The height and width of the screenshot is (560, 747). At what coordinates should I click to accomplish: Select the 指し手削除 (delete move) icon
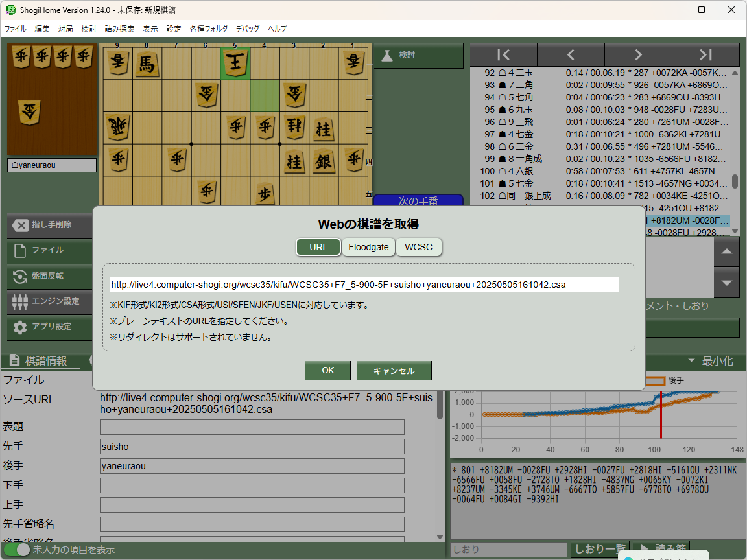(19, 226)
